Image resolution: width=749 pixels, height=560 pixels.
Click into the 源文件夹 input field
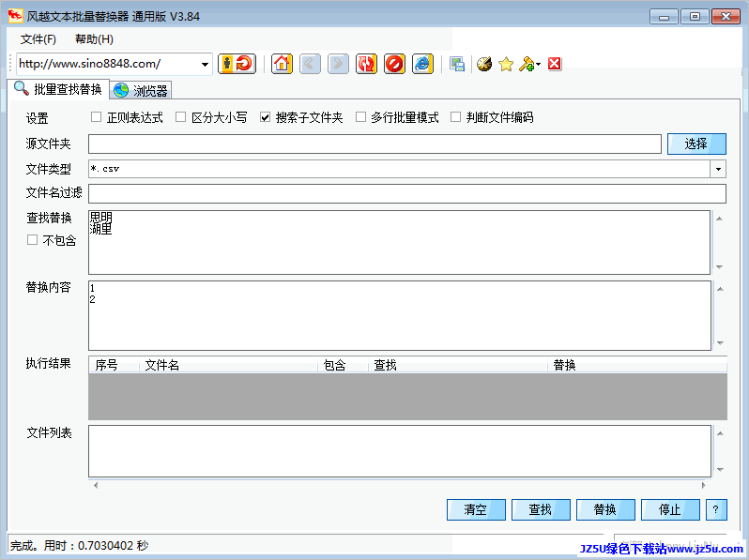click(x=375, y=144)
